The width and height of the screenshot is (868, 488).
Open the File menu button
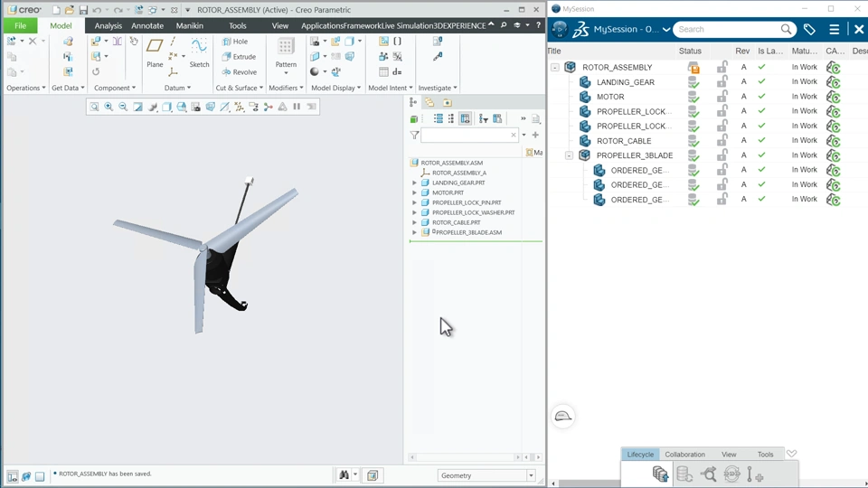point(21,25)
